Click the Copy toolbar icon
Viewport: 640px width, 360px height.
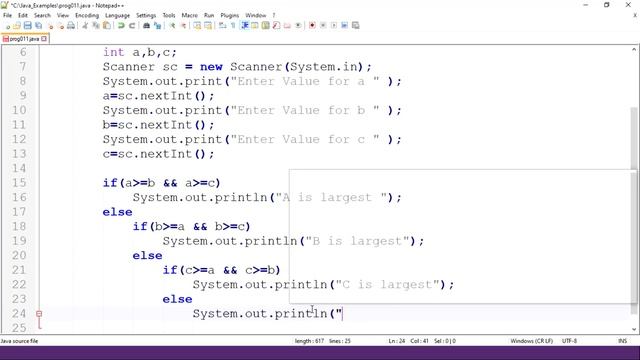[x=96, y=26]
